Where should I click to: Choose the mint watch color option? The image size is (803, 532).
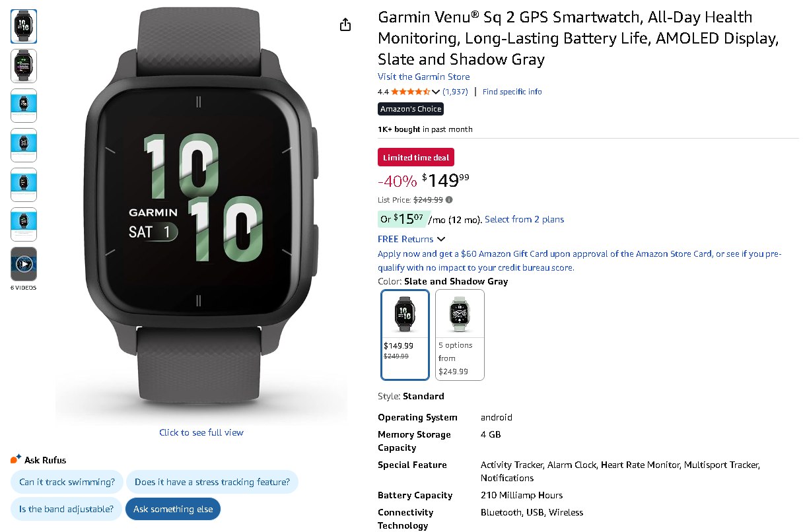click(x=460, y=335)
